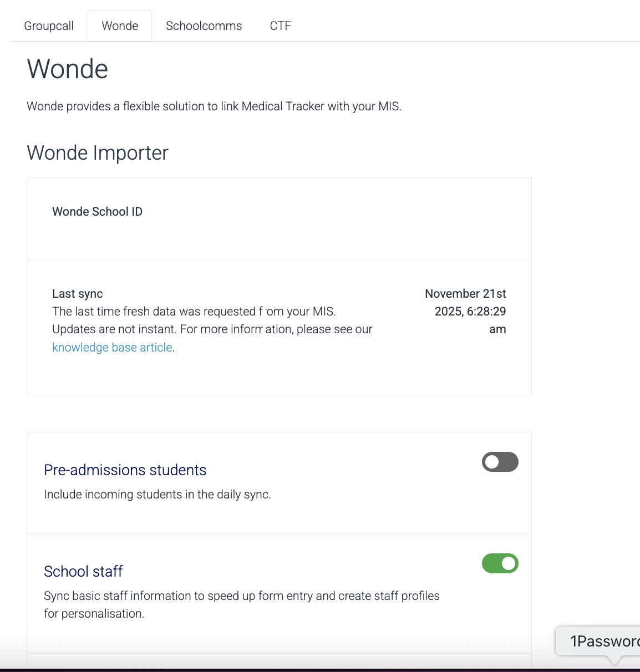Click the Wonde School ID label

[x=97, y=212]
